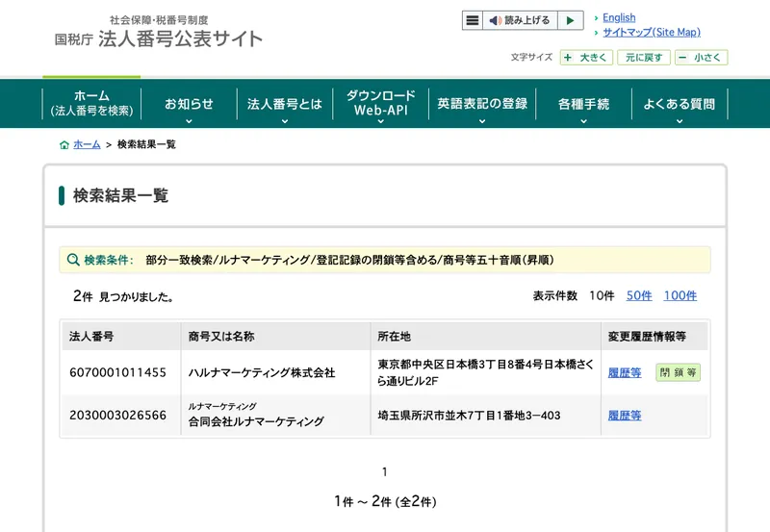Follow the ホーム breadcrumb link
The image size is (770, 532).
pyautogui.click(x=87, y=144)
